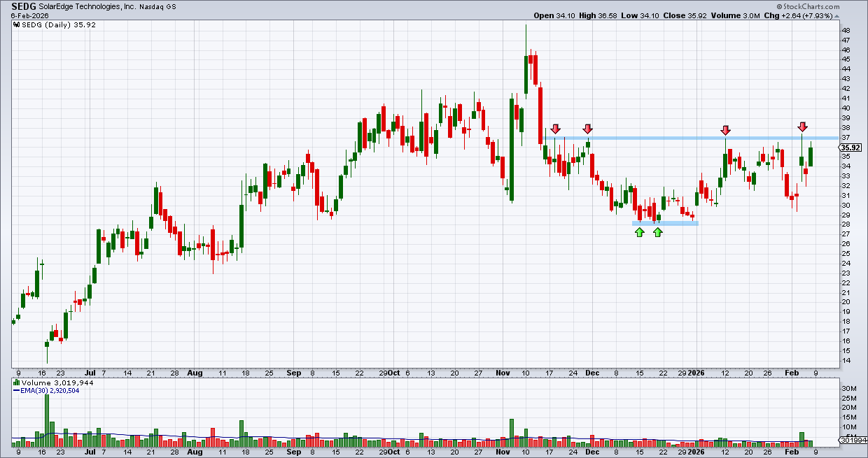Click the Aug label under the price chart
Image resolution: width=868 pixels, height=458 pixels.
click(195, 373)
